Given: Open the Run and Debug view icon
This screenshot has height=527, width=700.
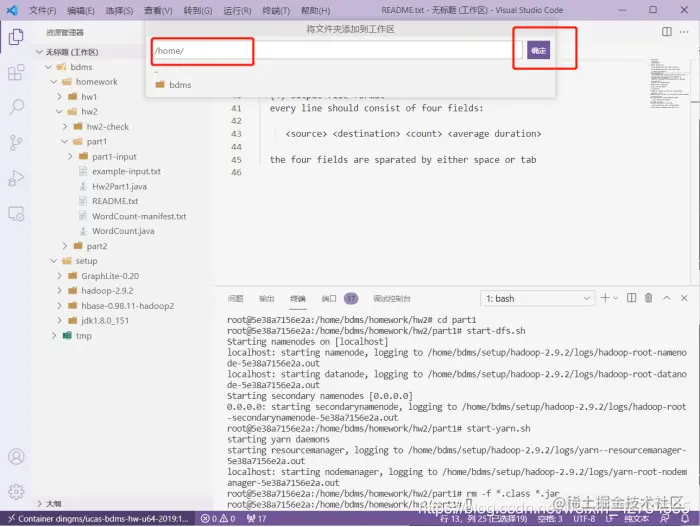Looking at the screenshot, I should click(x=16, y=178).
